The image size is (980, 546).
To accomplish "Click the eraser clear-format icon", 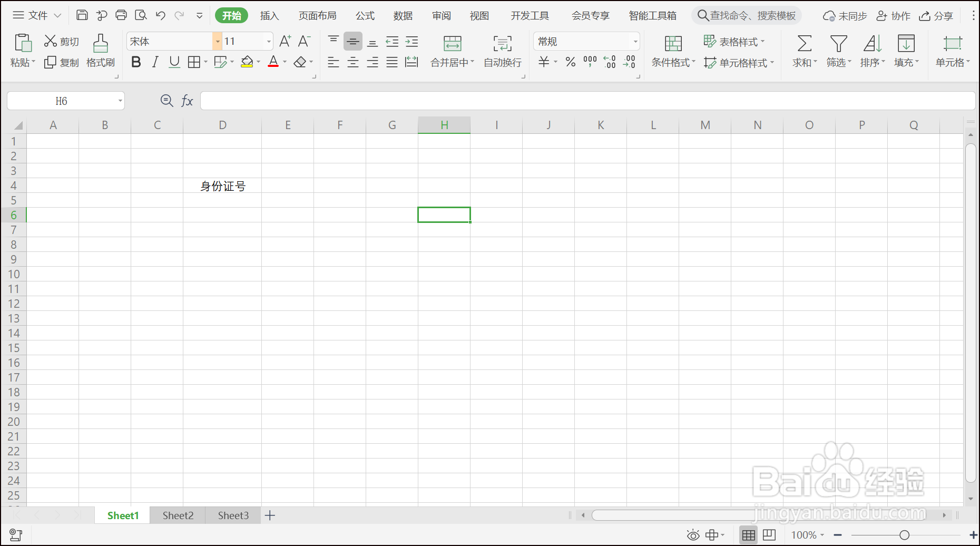I will point(300,62).
